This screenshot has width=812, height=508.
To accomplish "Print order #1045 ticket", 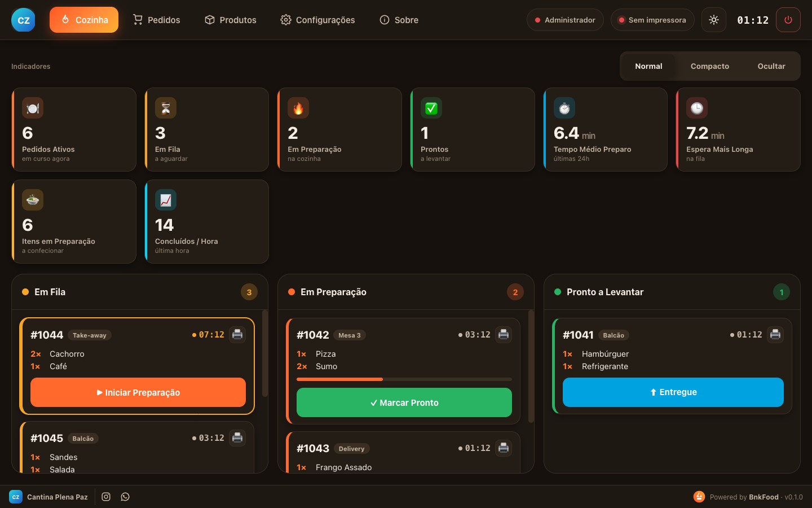I will 237,437.
